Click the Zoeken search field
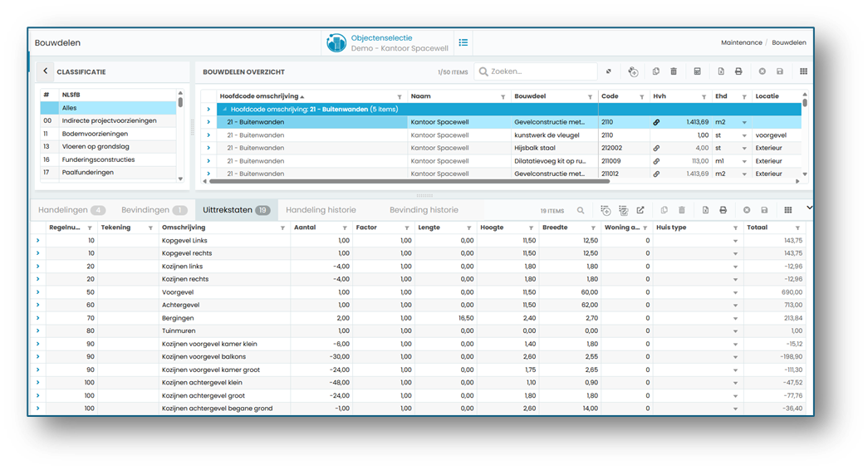868x470 pixels. (536, 71)
